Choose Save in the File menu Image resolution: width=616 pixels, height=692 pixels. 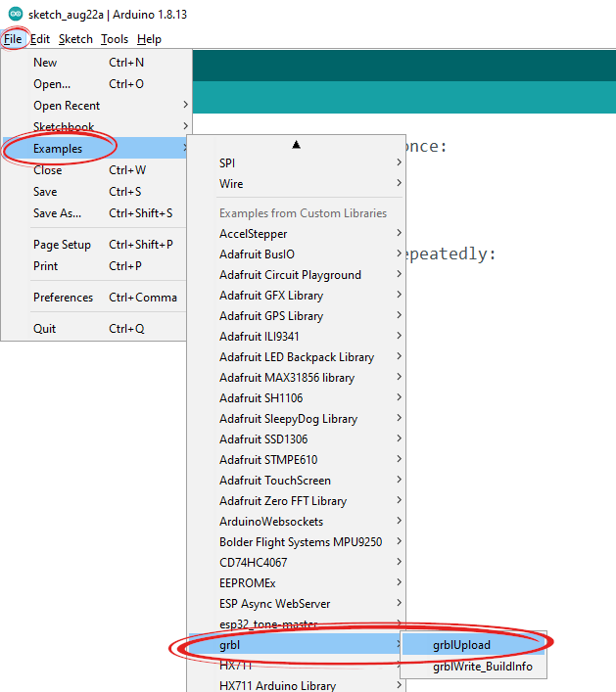click(x=94, y=192)
